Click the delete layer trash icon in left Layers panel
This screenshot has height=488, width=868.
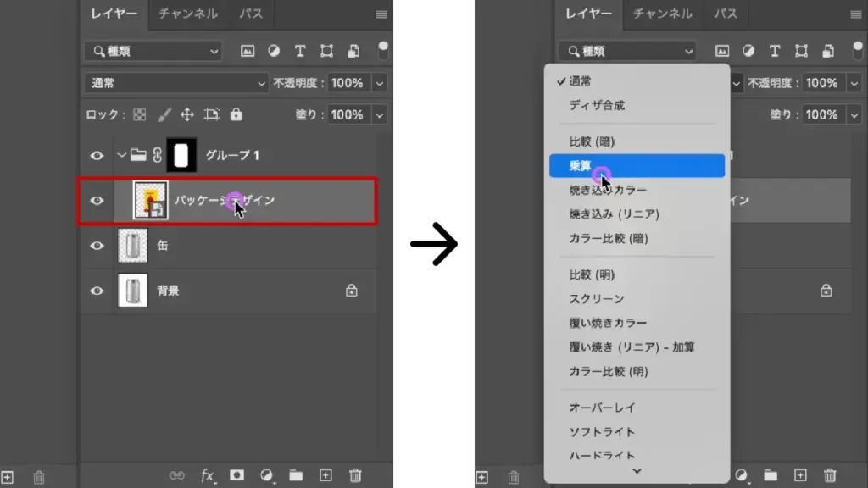[356, 475]
